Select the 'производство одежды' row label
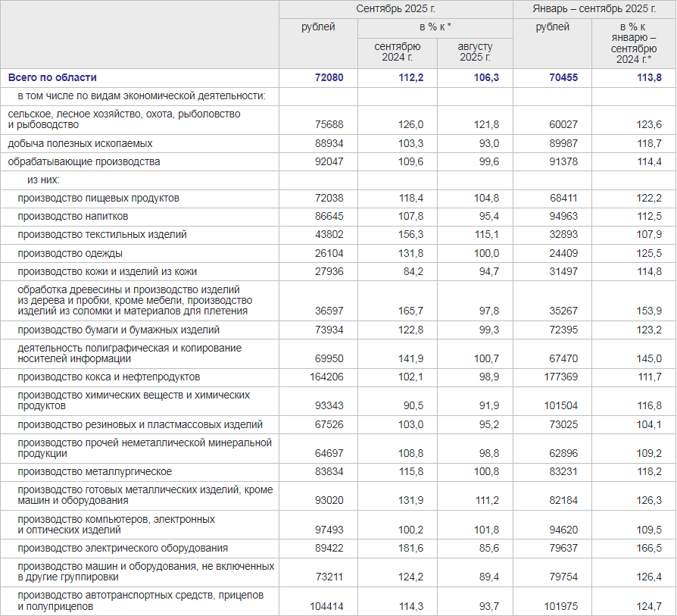Image resolution: width=677 pixels, height=616 pixels. (x=70, y=253)
